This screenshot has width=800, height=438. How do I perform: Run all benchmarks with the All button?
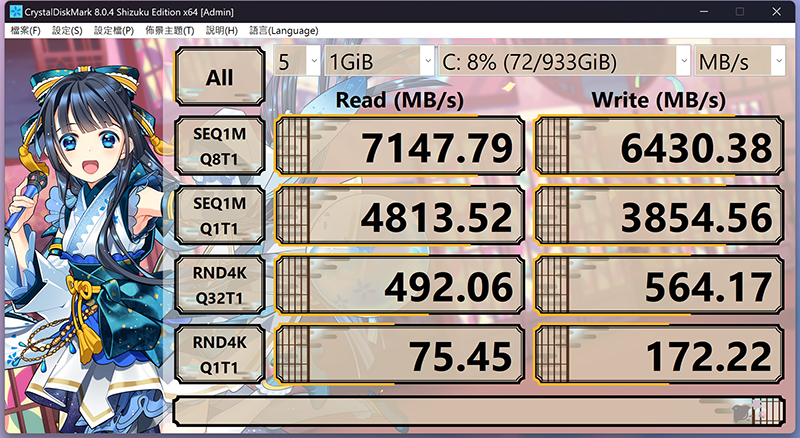[219, 77]
